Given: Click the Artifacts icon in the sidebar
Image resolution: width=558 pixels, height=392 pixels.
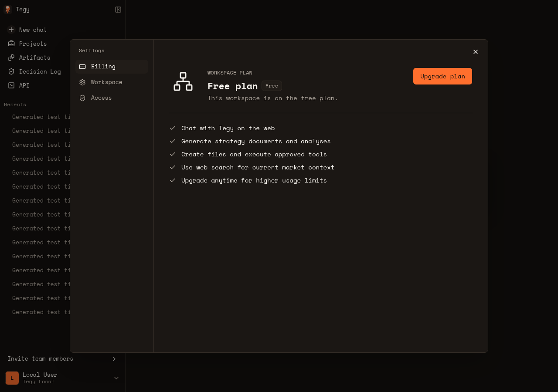Looking at the screenshot, I should [11, 57].
